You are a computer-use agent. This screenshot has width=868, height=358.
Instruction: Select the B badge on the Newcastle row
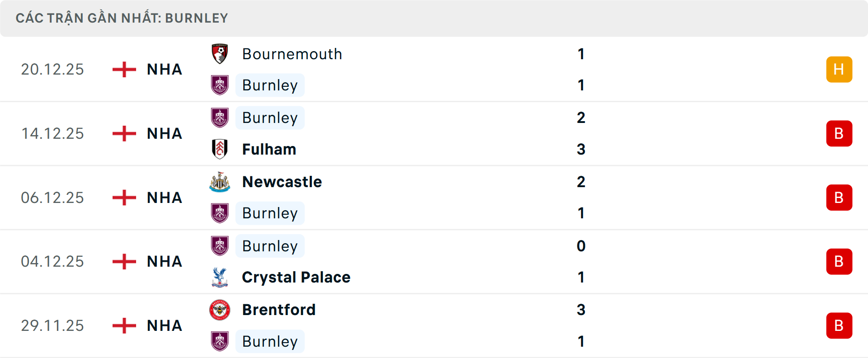tap(839, 198)
